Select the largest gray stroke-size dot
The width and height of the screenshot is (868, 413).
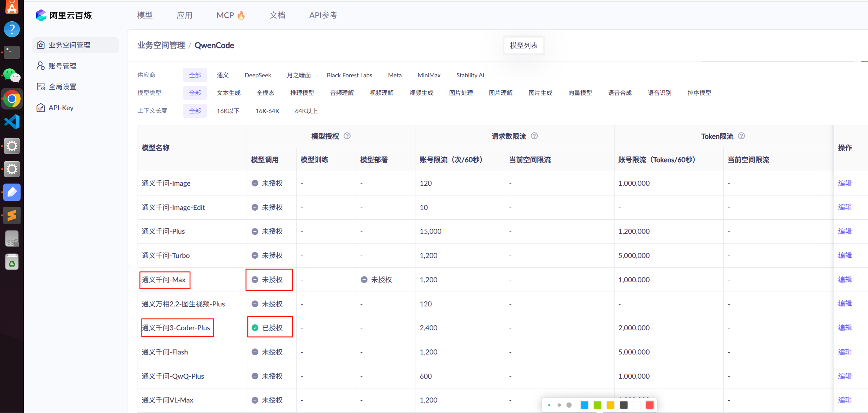[x=569, y=405]
